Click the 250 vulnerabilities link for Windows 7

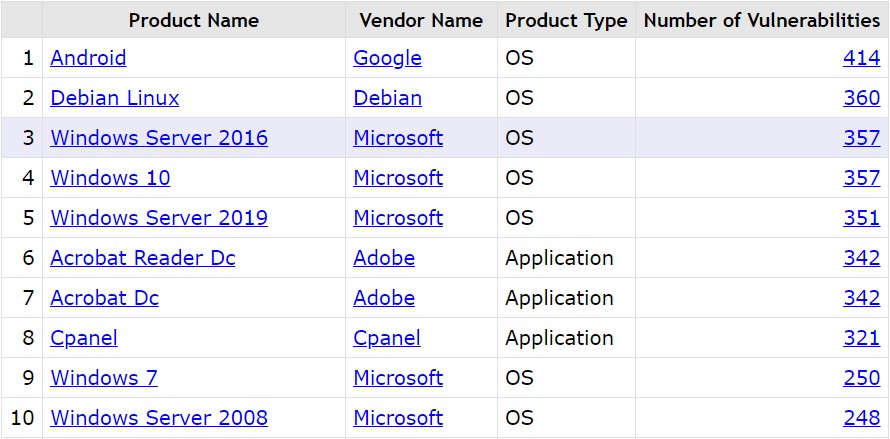[x=861, y=378]
